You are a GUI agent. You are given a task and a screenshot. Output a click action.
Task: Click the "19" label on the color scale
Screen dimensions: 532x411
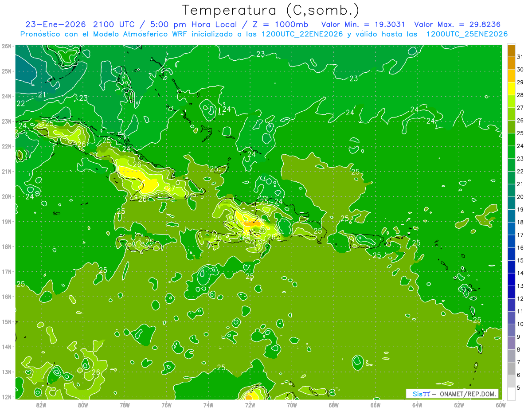pos(520,209)
